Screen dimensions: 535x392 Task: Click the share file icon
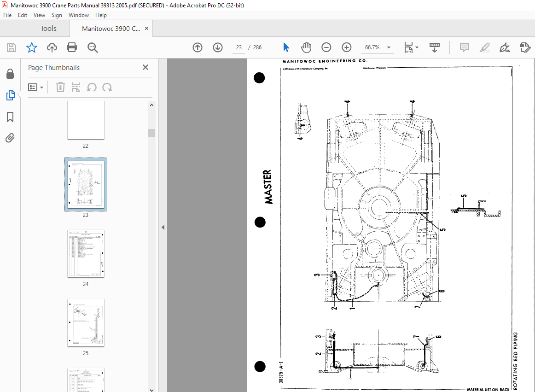pos(525,47)
